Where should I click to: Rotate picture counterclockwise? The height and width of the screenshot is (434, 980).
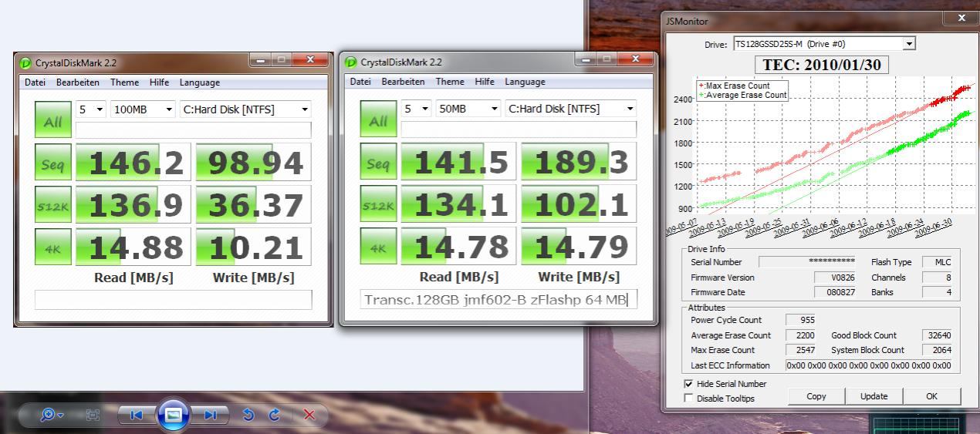[248, 415]
